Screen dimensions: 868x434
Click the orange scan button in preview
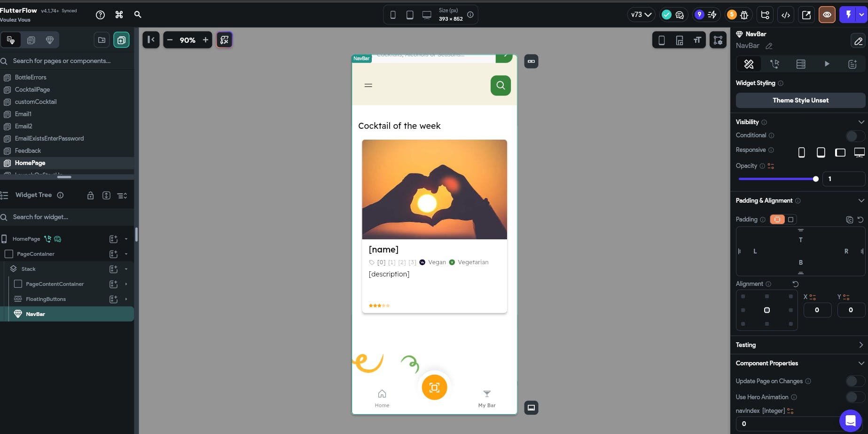[x=434, y=387]
